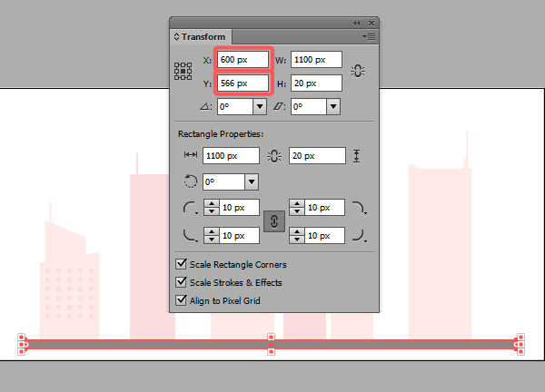Screen dimensions: 545x392
Task: Decrease bottom-left corner radius
Action: tap(212, 240)
